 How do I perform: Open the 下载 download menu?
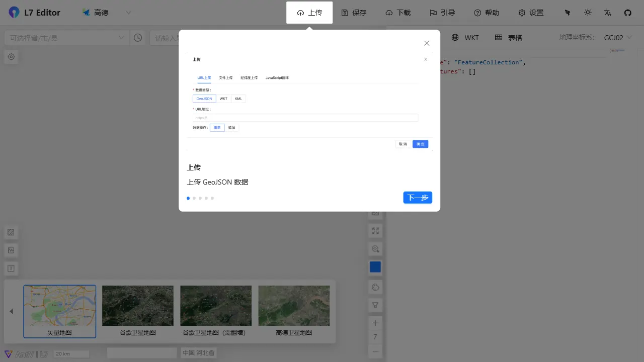coord(398,13)
